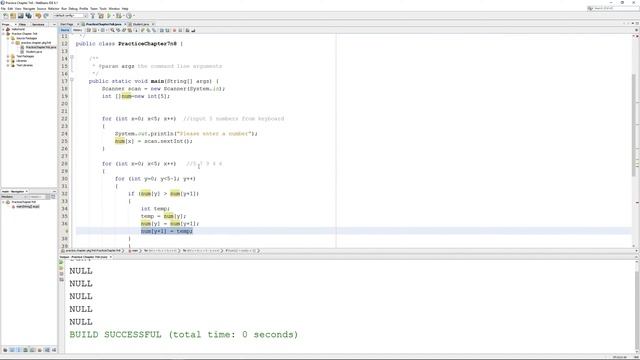Click the Find Selection editor icon
This screenshot has height=360, width=640.
(x=112, y=30)
